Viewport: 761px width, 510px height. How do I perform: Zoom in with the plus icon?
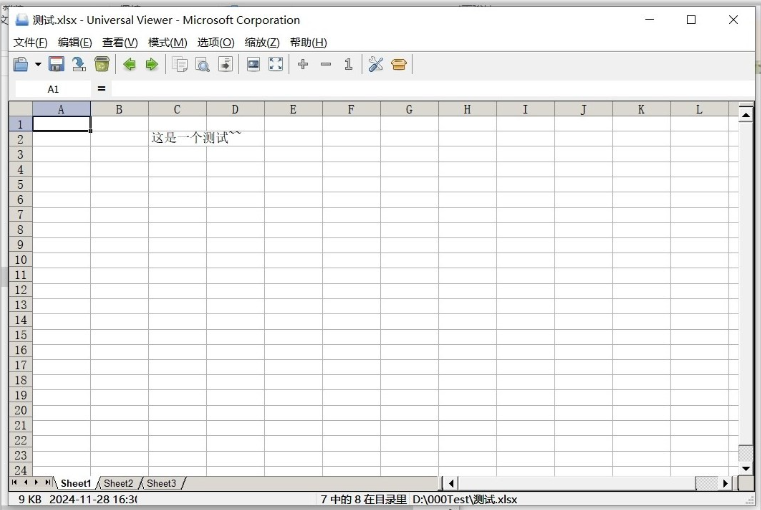[x=303, y=64]
